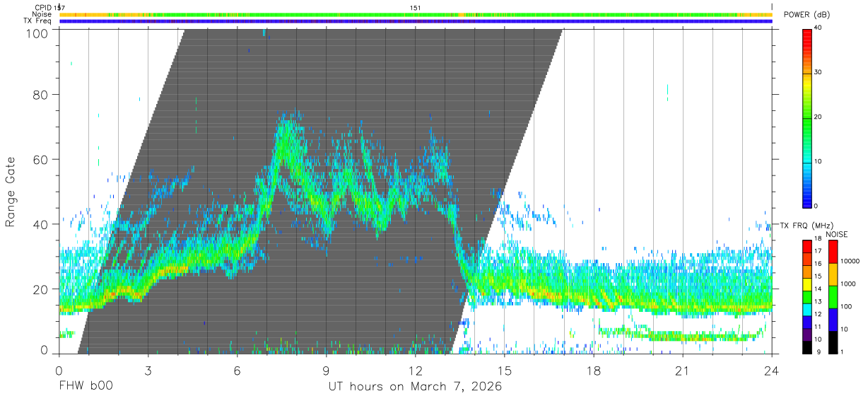
Task: Click UT hours axis tick 3
Action: pos(148,370)
